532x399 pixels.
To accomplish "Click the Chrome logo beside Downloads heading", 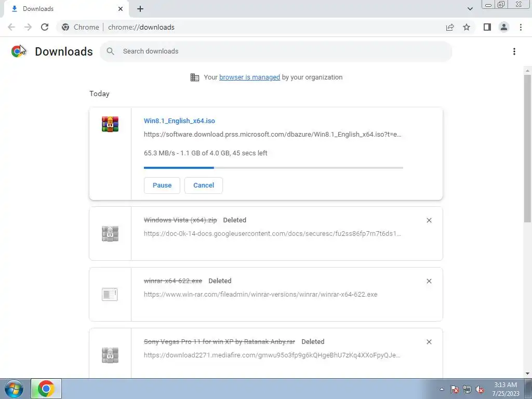I will click(18, 51).
